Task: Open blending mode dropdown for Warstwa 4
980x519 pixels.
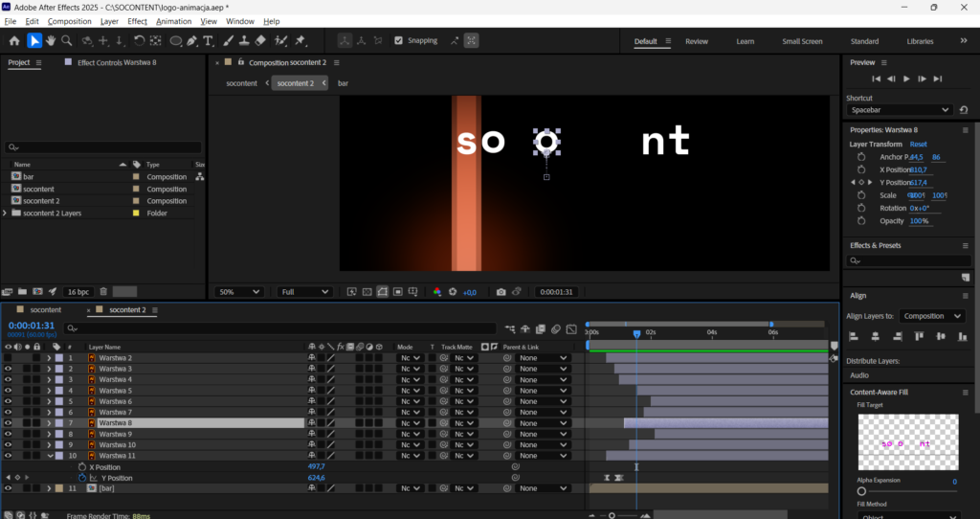Action: [x=409, y=379]
